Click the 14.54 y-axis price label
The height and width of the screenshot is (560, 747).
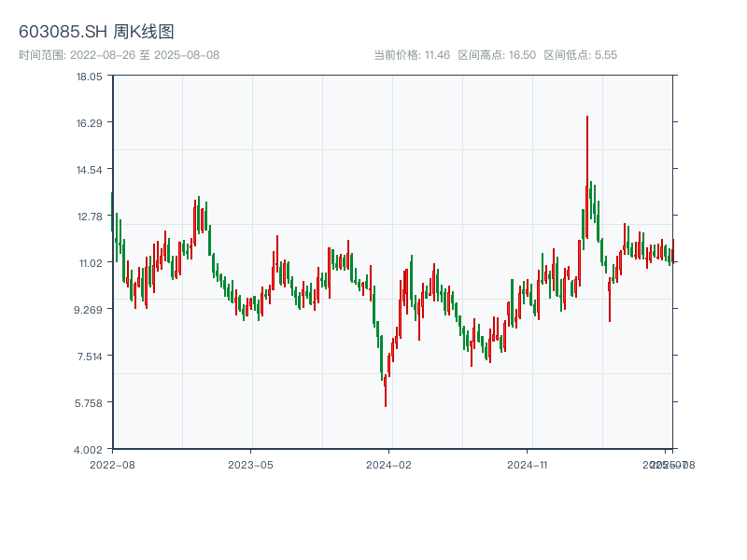(90, 170)
